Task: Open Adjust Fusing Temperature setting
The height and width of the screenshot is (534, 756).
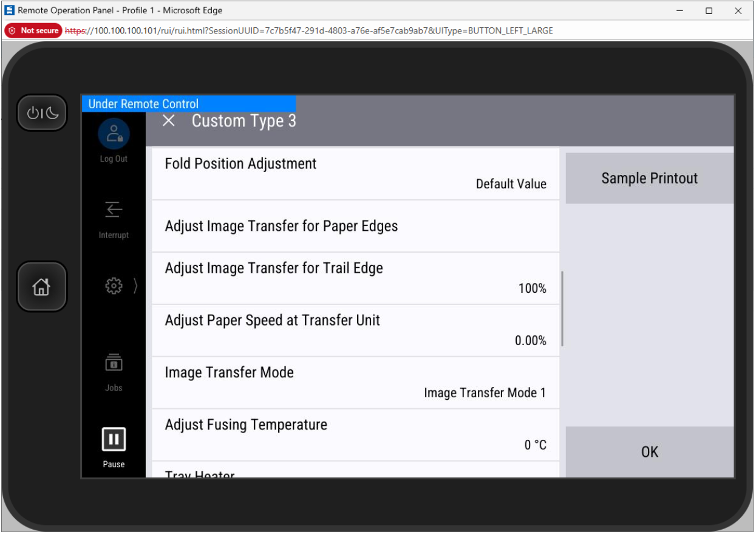Action: click(355, 435)
